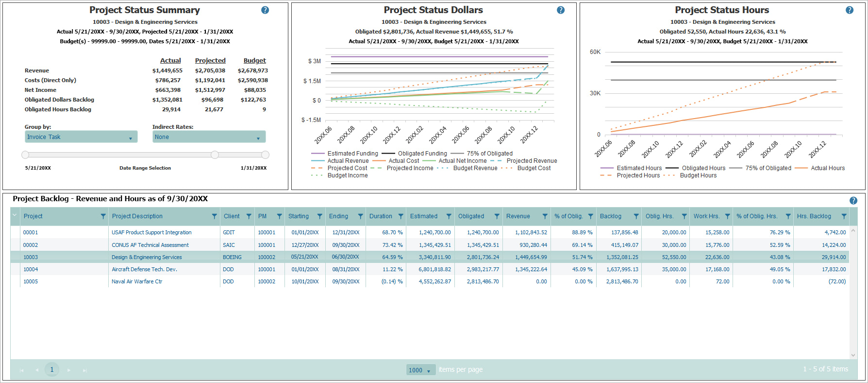Click help icon for Project Backlog grid
The height and width of the screenshot is (383, 868).
(853, 201)
